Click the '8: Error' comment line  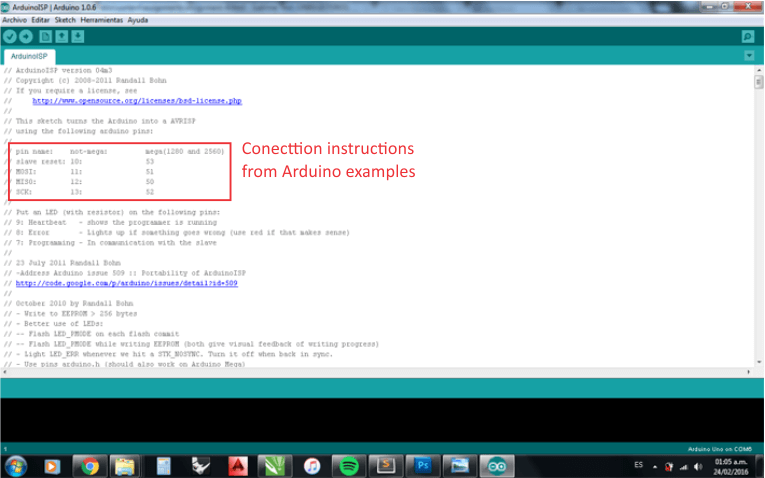pos(177,233)
